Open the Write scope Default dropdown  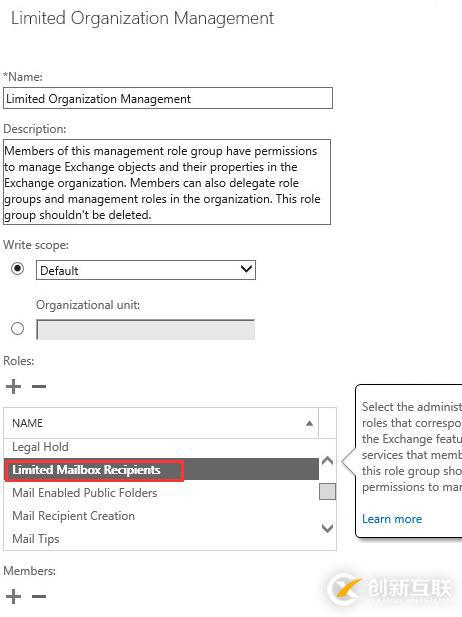(146, 270)
